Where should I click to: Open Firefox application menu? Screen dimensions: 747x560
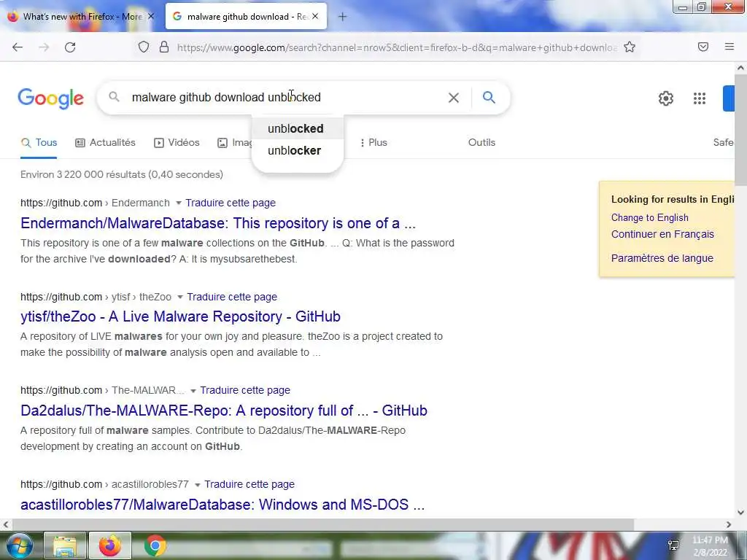pyautogui.click(x=729, y=47)
